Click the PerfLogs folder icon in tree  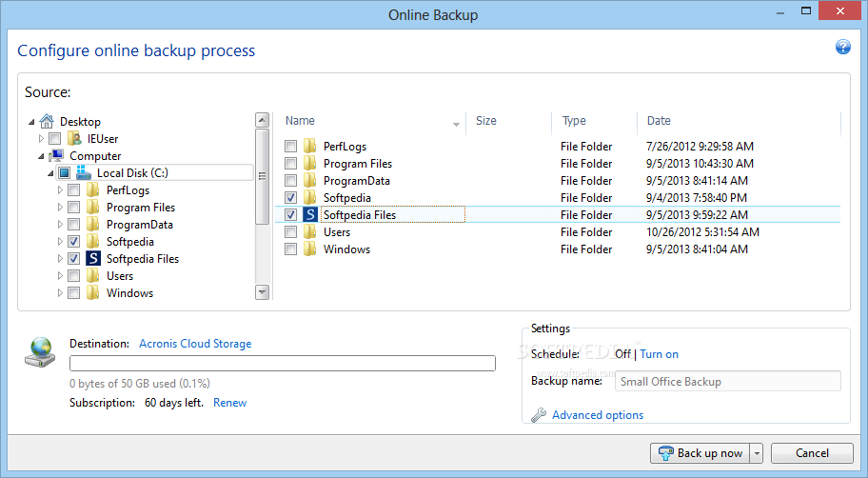[93, 190]
